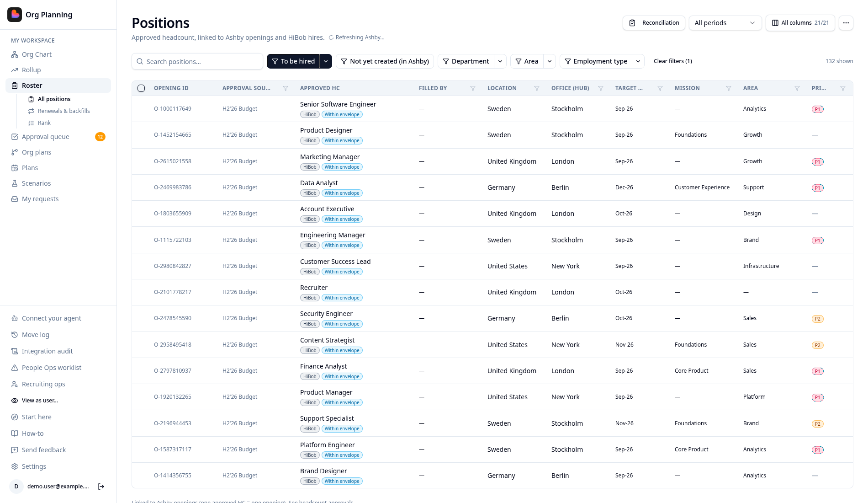Click the Org Planning logo icon

15,15
